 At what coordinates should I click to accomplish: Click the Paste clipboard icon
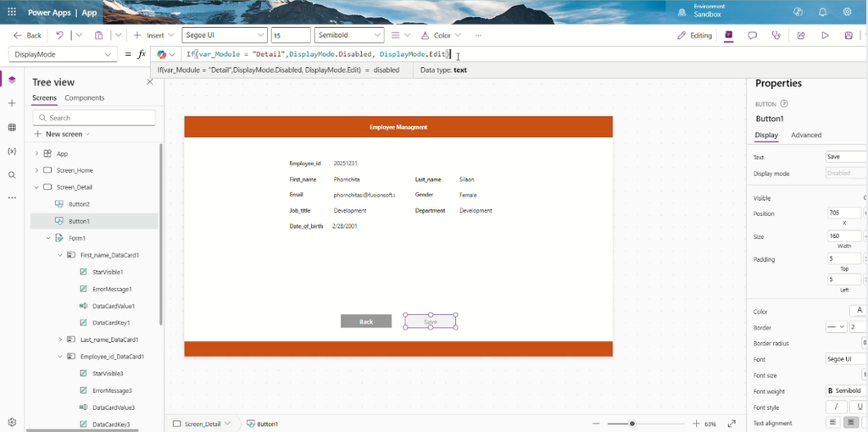pyautogui.click(x=98, y=36)
